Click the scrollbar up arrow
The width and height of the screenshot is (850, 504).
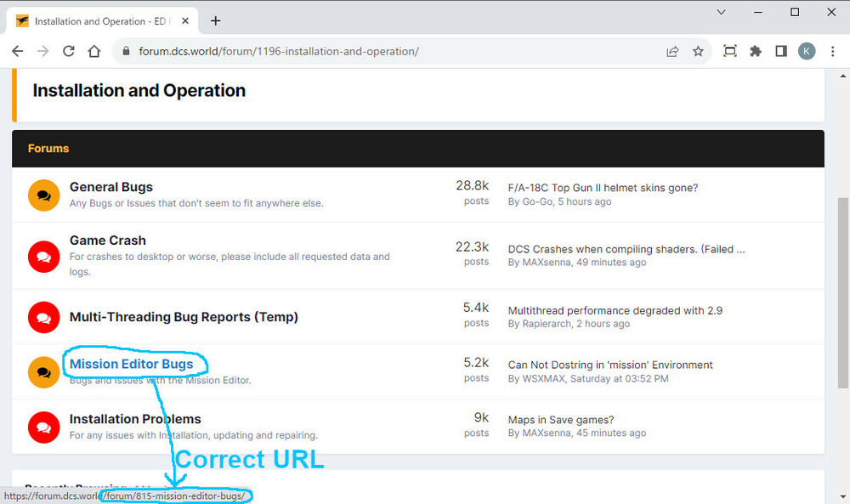tap(843, 76)
